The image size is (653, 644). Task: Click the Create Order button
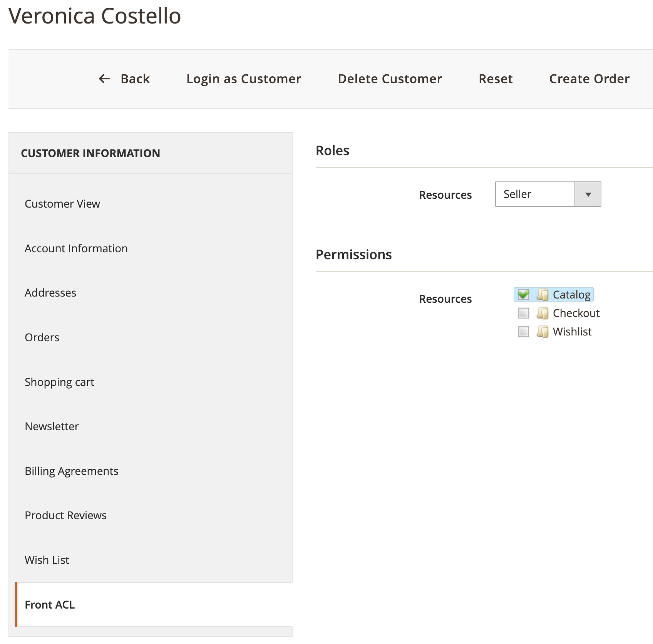pyautogui.click(x=589, y=79)
